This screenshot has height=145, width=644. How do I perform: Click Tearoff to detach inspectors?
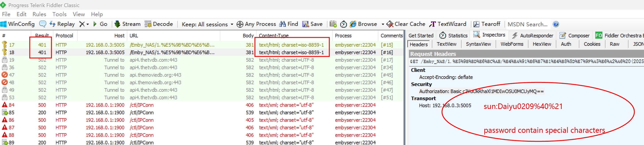click(487, 24)
